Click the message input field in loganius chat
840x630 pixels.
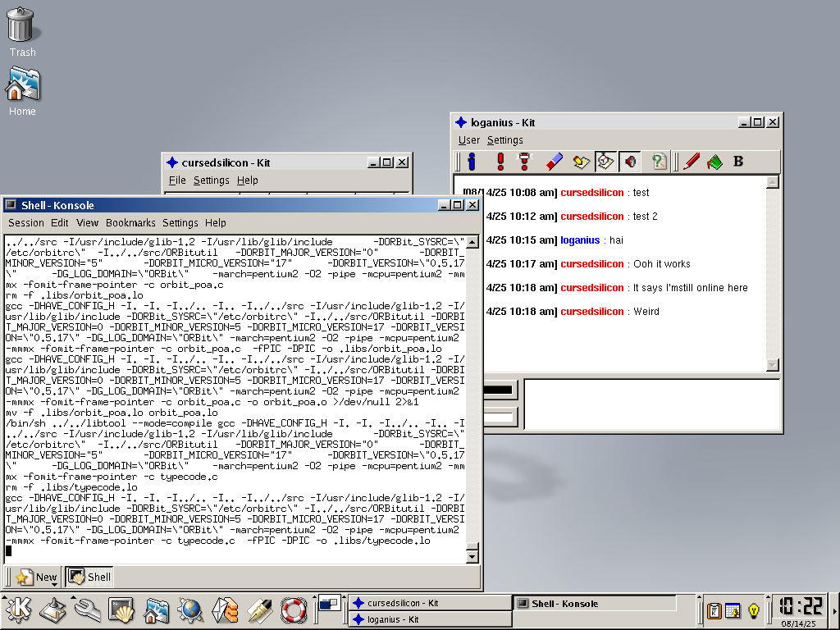pyautogui.click(x=651, y=404)
